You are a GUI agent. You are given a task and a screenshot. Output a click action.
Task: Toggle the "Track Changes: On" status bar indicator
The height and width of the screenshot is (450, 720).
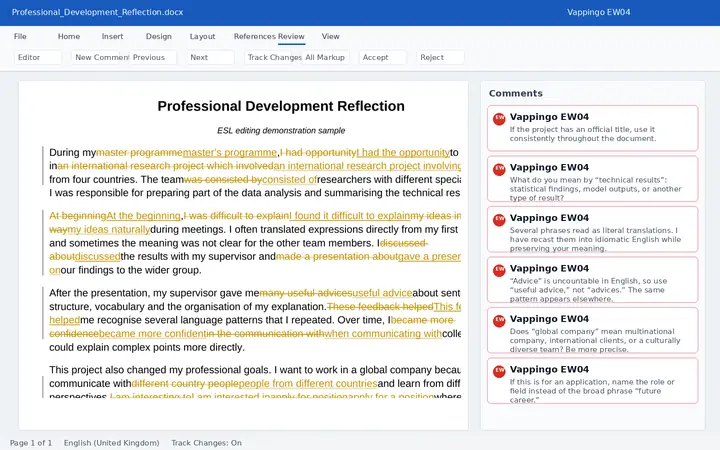(206, 443)
